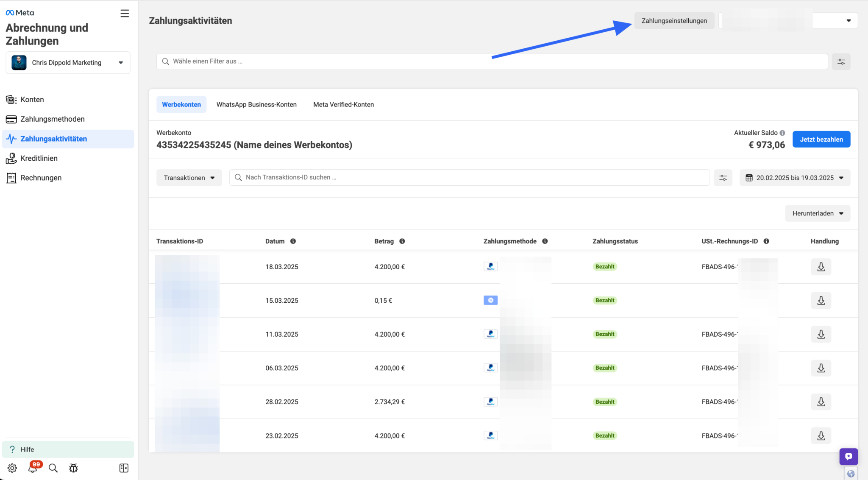Click the settings gear icon at bottom
This screenshot has width=868, height=480.
[x=12, y=468]
